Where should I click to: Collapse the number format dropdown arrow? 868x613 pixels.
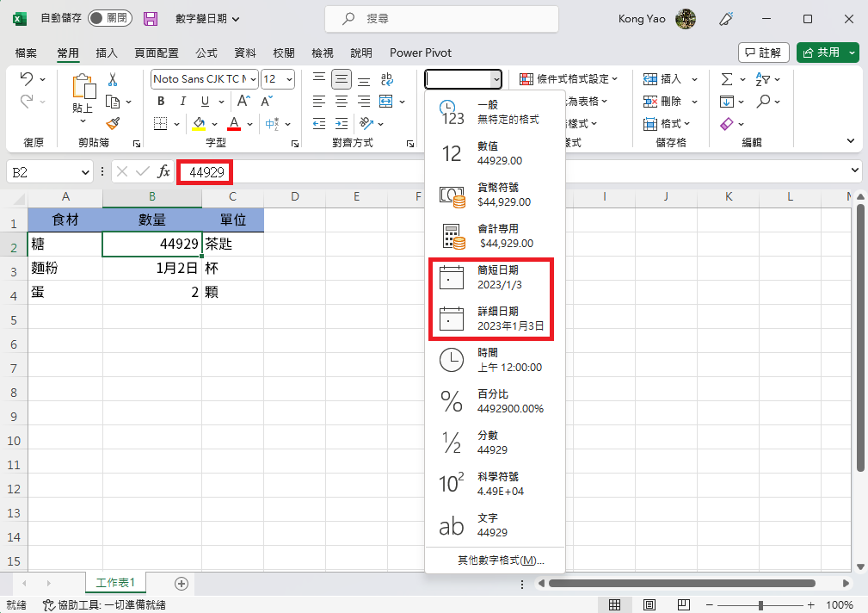point(496,79)
